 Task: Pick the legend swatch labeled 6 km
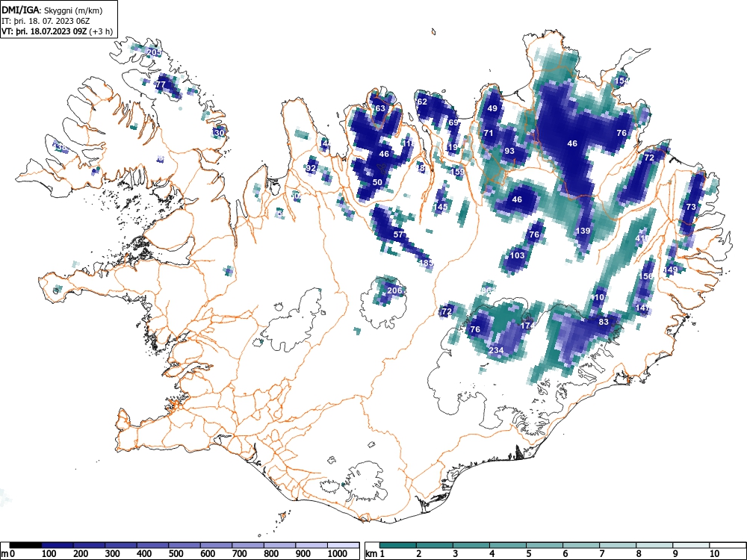pyautogui.click(x=581, y=545)
